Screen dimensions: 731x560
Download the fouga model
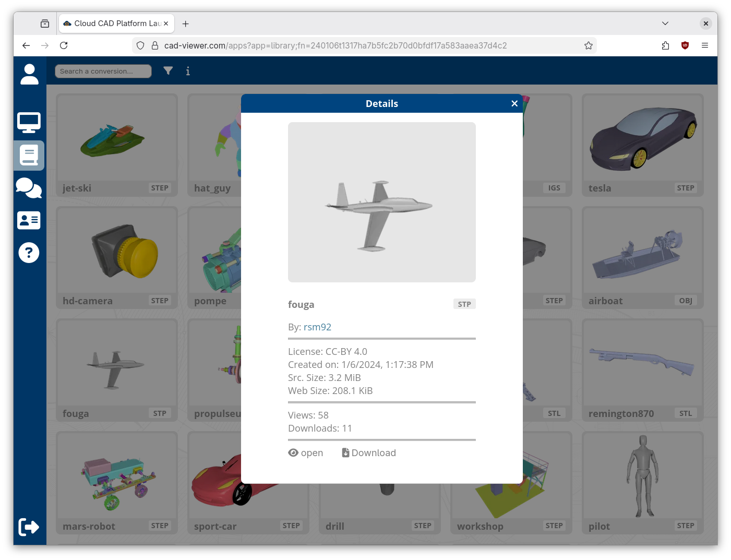tap(369, 453)
